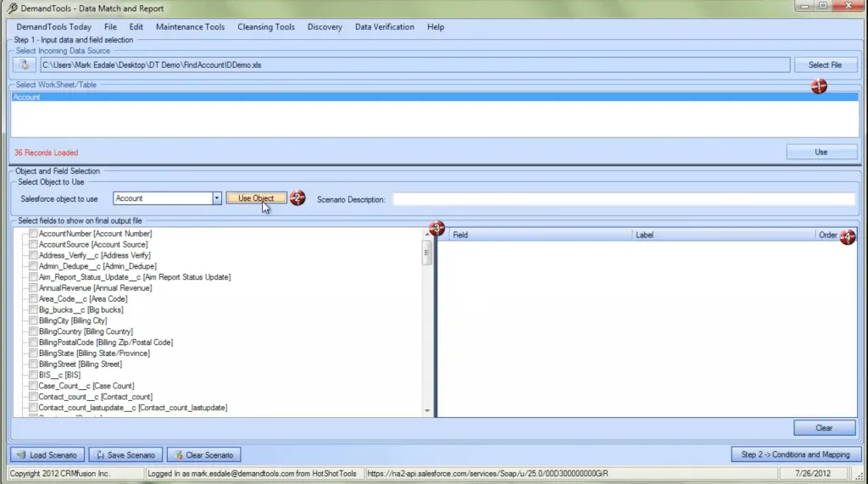868x484 pixels.
Task: Click the 7/26/2012 date in status bar
Action: pyautogui.click(x=813, y=474)
